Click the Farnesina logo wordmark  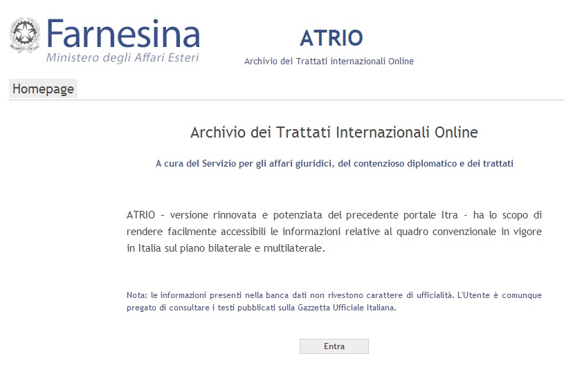tap(123, 32)
